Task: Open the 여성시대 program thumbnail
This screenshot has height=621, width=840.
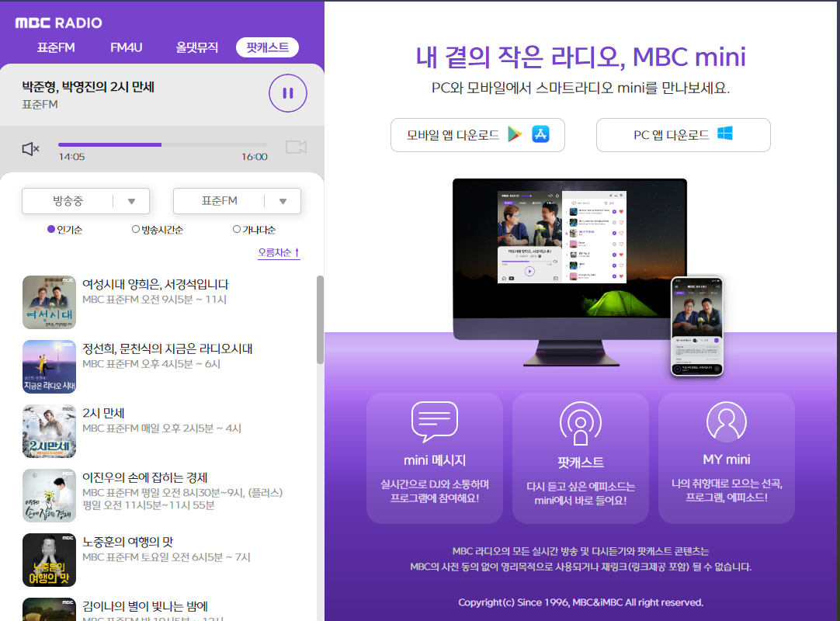Action: coord(49,302)
